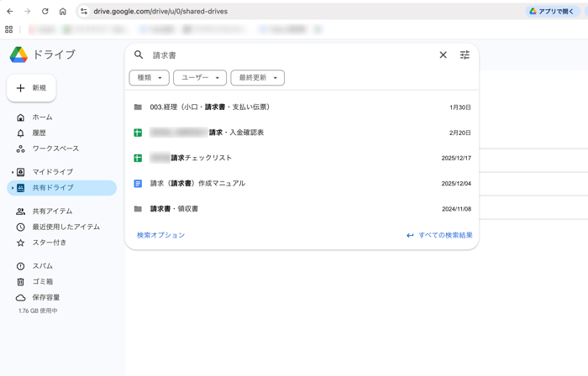Screen dimensions: 588x376
Task: Open スター付き in the sidebar
Action: [x=49, y=243]
